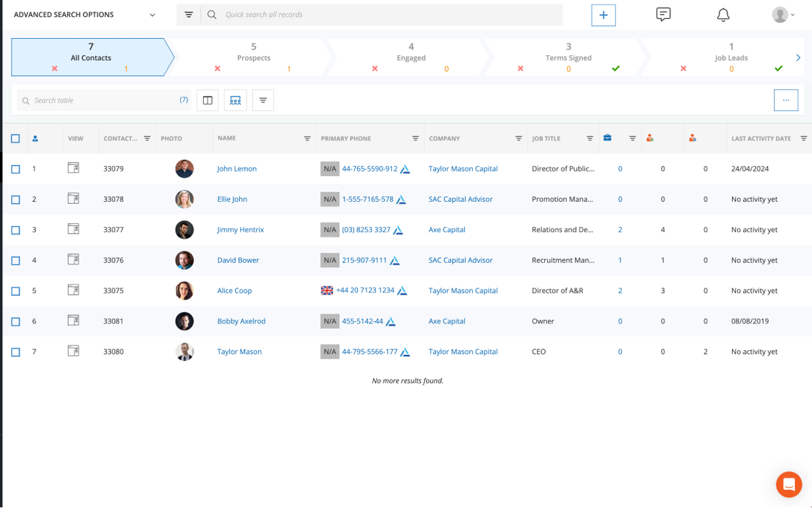The width and height of the screenshot is (812, 508).
Task: Open John Lemon's record view icon
Action: pyautogui.click(x=73, y=168)
